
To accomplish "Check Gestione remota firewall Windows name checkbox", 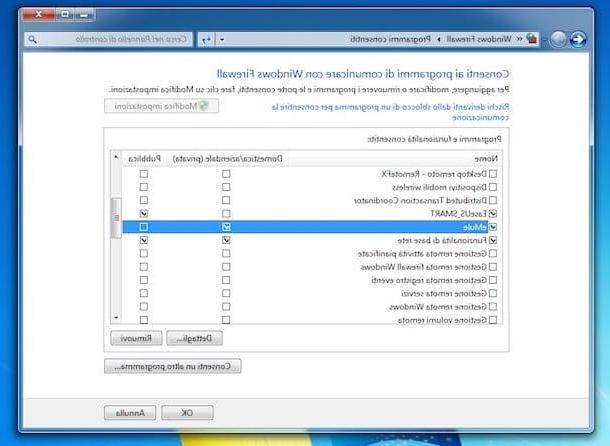I will click(x=493, y=267).
